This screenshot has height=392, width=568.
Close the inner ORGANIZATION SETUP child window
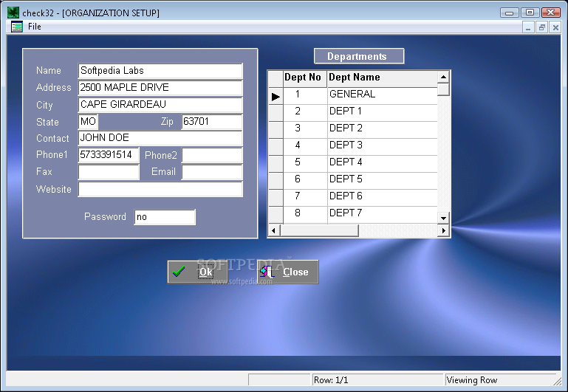point(555,27)
